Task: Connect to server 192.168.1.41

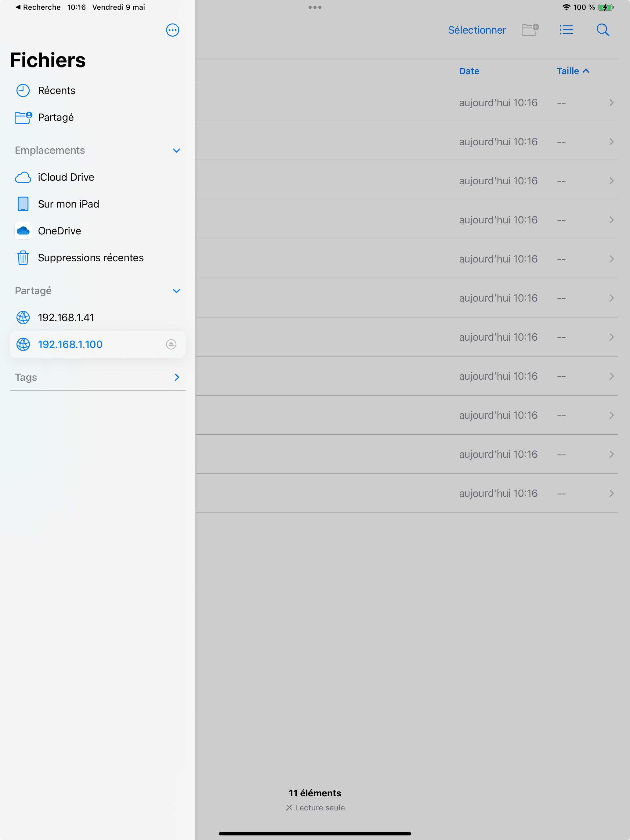Action: 66,317
